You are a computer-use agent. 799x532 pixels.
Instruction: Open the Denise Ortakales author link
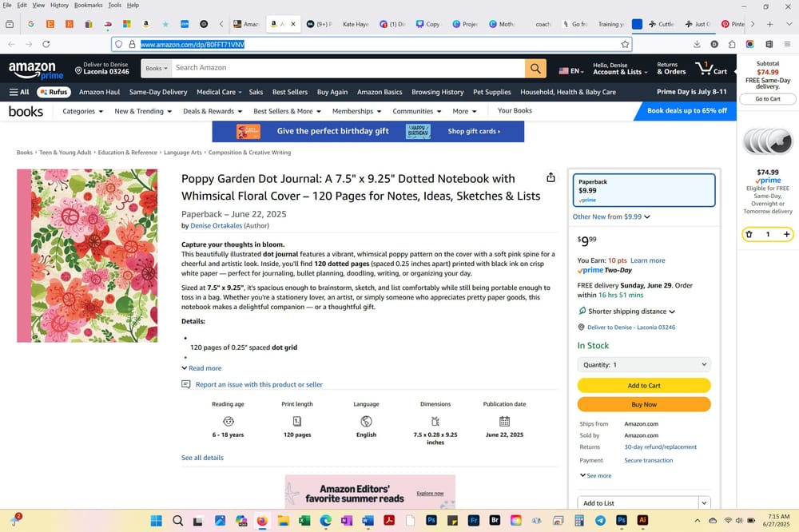[x=216, y=226]
